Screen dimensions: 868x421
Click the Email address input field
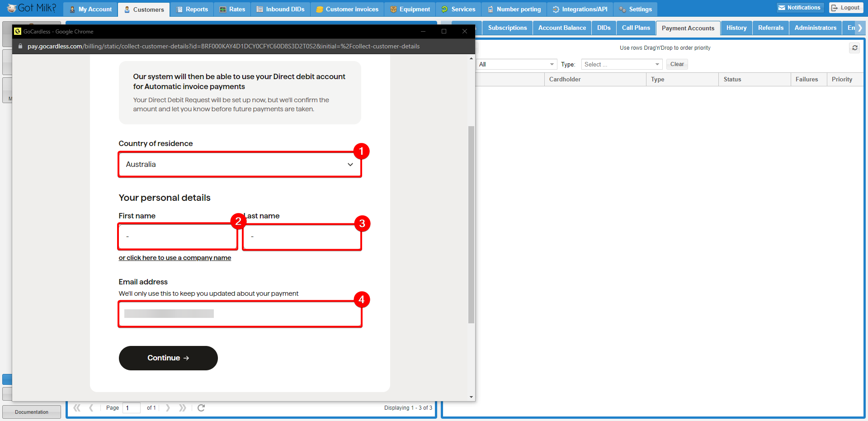(240, 314)
